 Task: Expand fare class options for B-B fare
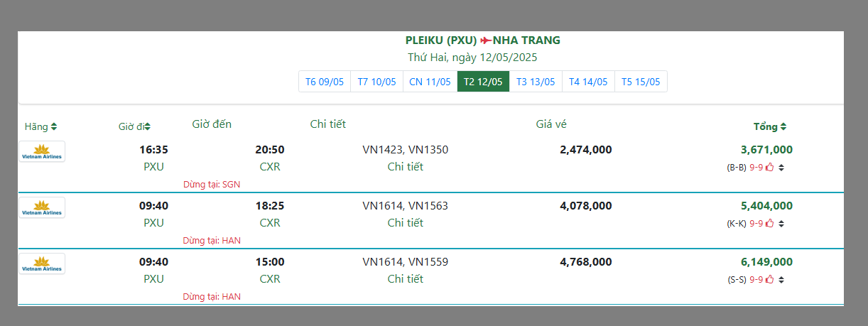781,168
